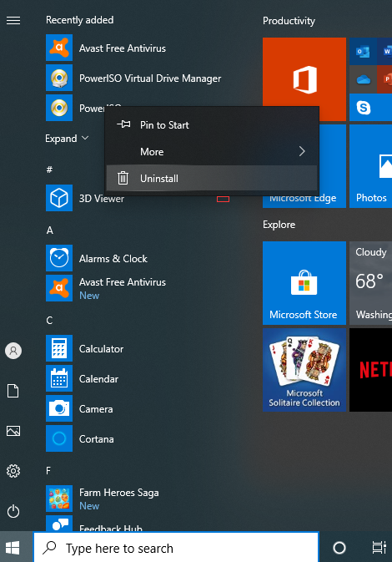392x562 pixels.
Task: Open the Microsoft Store tile
Action: point(304,283)
